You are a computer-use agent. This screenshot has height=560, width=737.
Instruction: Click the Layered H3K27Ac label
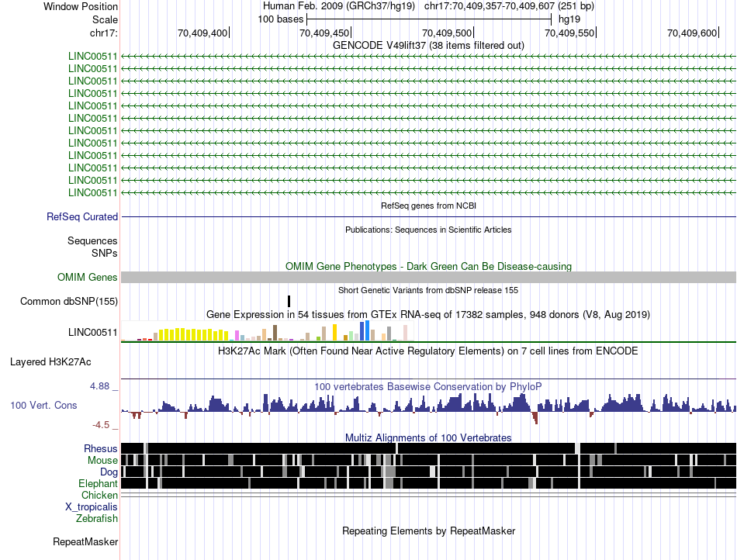coord(50,361)
